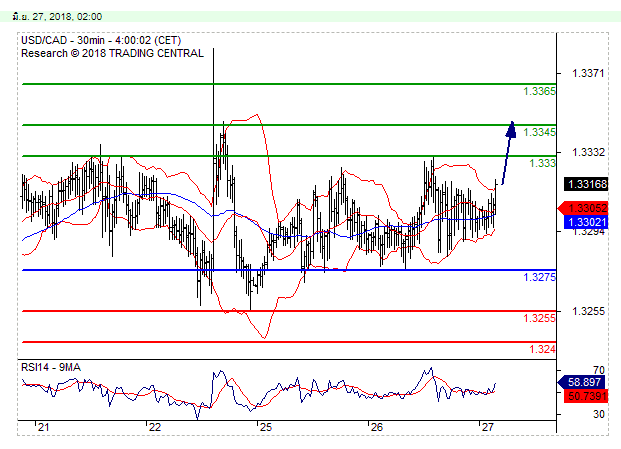Click the black current price tag 1.33168
Viewport: 621px width, 449px height.
point(586,184)
